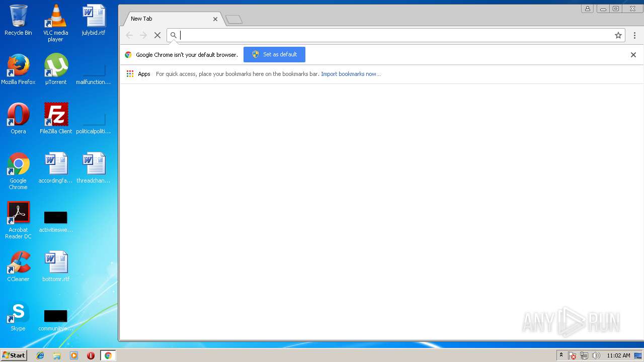Open network icon in tray
Viewport: 644px width, 362px height.
click(584, 355)
